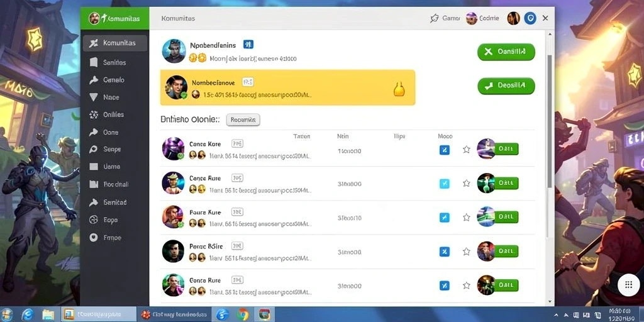Toggle the light blue checkbox in the Conce Rure row
The width and height of the screenshot is (644, 322).
click(445, 184)
